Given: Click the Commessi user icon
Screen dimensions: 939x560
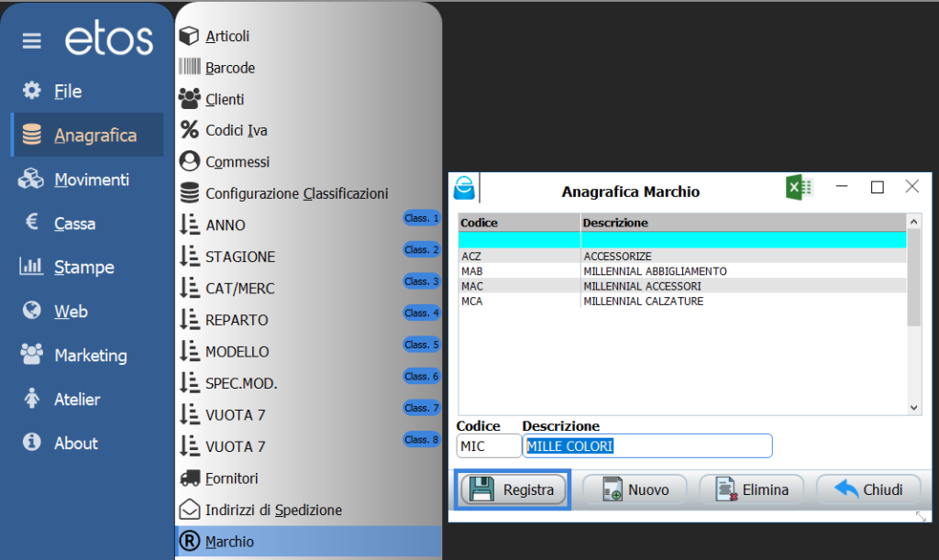Looking at the screenshot, I should click(x=190, y=161).
